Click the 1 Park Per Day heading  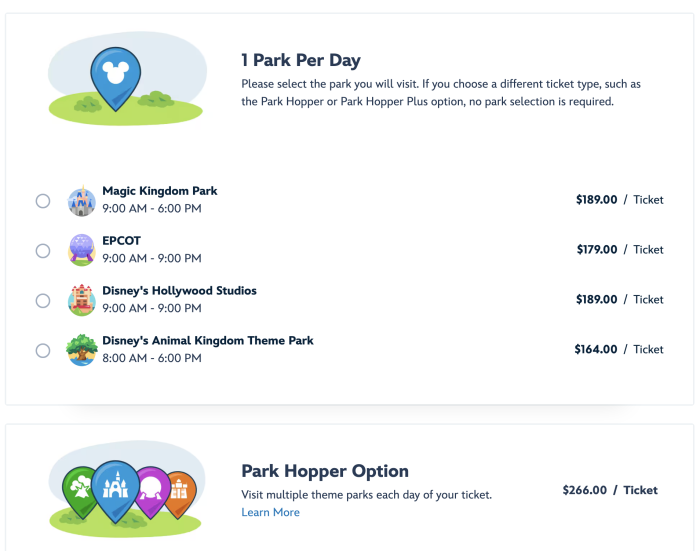click(301, 60)
